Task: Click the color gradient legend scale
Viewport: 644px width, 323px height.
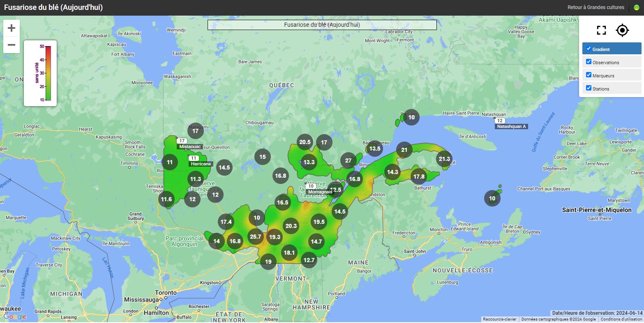Action: click(48, 73)
